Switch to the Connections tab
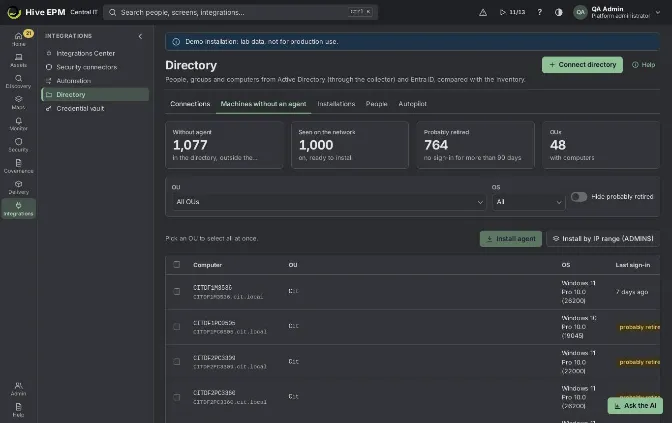This screenshot has height=423, width=672. coord(190,104)
